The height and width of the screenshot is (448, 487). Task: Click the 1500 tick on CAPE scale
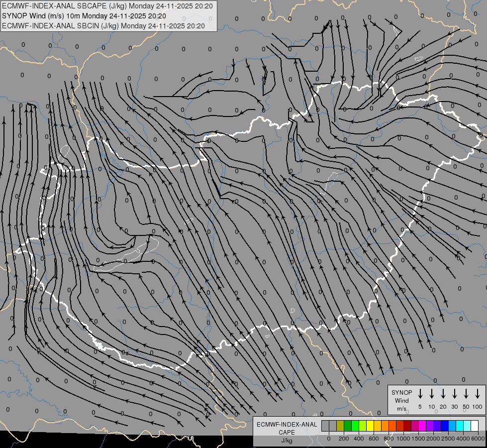point(418,439)
